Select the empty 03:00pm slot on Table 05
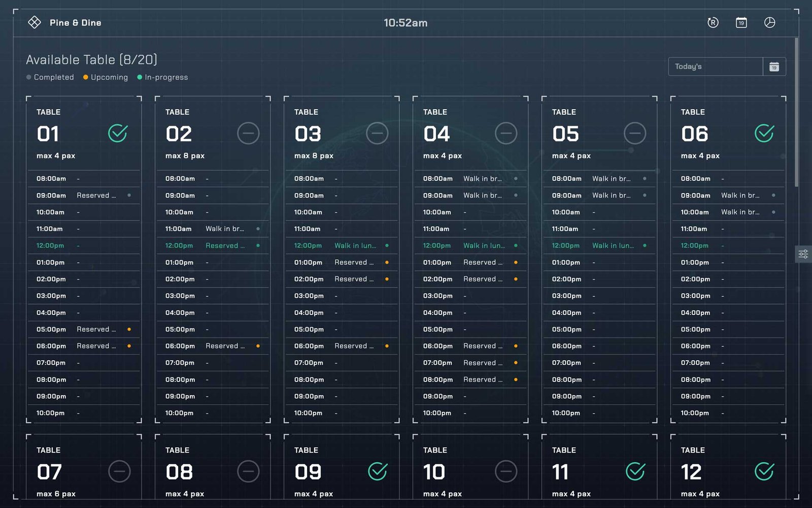 (599, 296)
